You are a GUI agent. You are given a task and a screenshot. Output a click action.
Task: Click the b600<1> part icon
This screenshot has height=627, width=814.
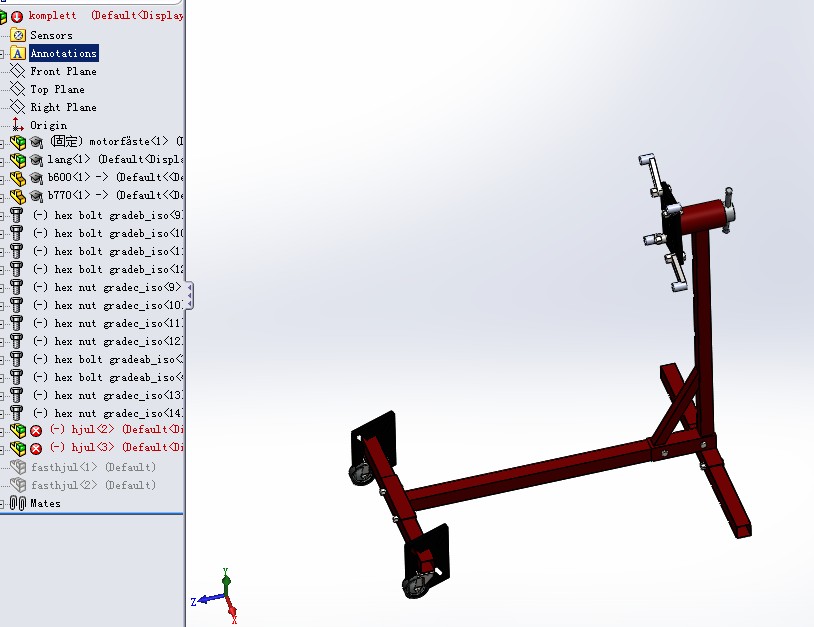18,178
